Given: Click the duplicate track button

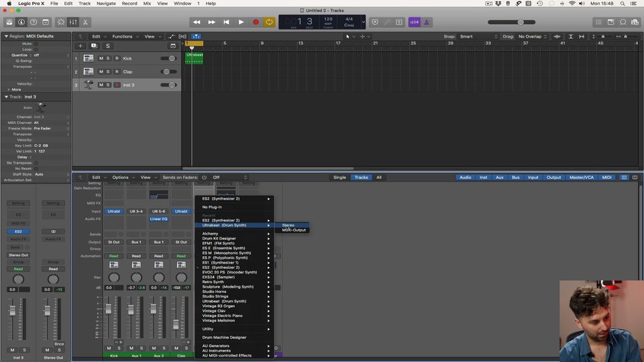Looking at the screenshot, I should [x=94, y=46].
